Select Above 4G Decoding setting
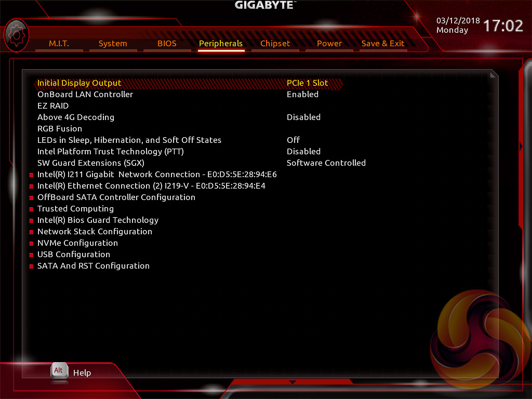This screenshot has height=399, width=532. [x=76, y=117]
